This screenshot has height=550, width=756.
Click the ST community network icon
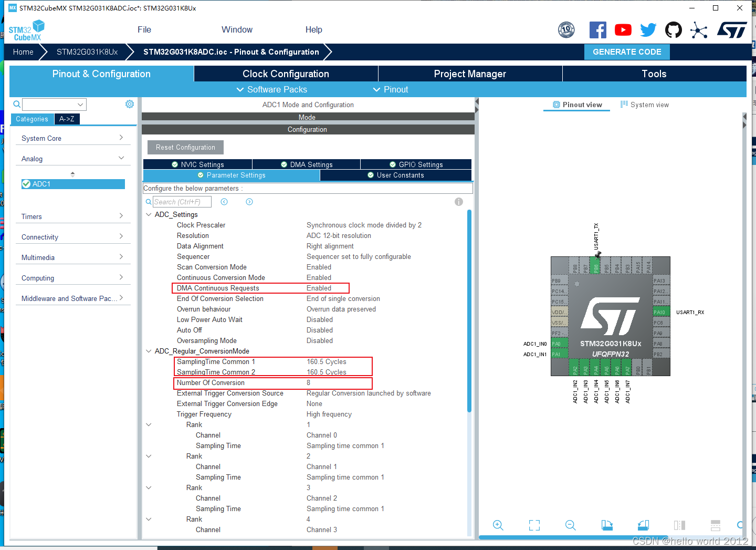point(699,30)
